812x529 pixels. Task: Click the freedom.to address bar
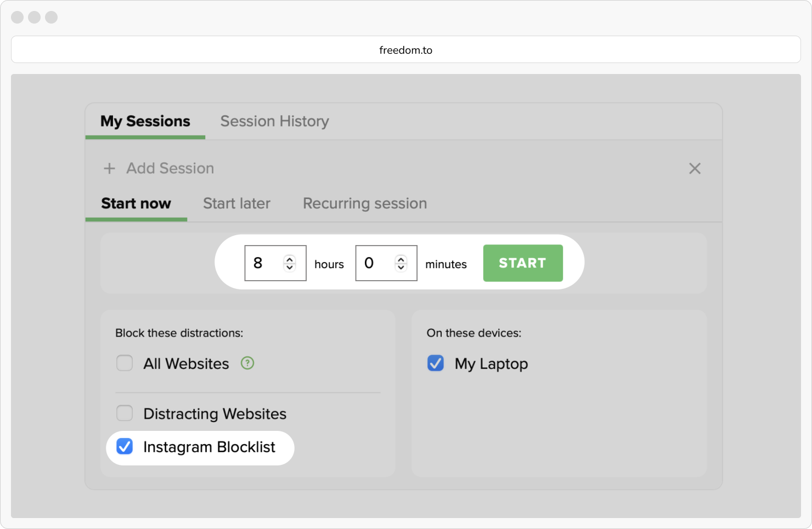(x=406, y=50)
